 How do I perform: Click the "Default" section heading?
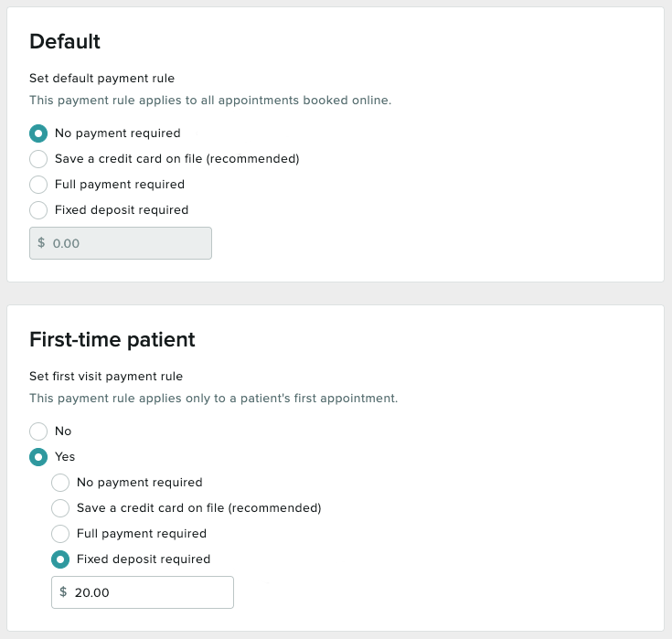pos(65,41)
